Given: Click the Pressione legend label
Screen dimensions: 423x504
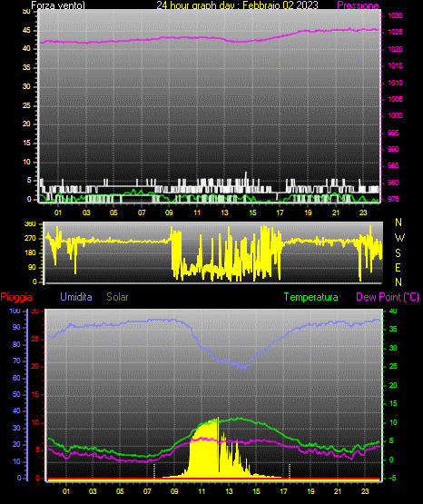Looking at the screenshot, I should click(x=358, y=5).
